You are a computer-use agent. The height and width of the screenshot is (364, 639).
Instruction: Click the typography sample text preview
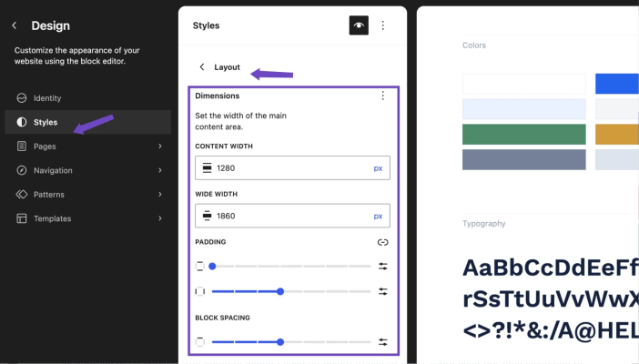551,299
